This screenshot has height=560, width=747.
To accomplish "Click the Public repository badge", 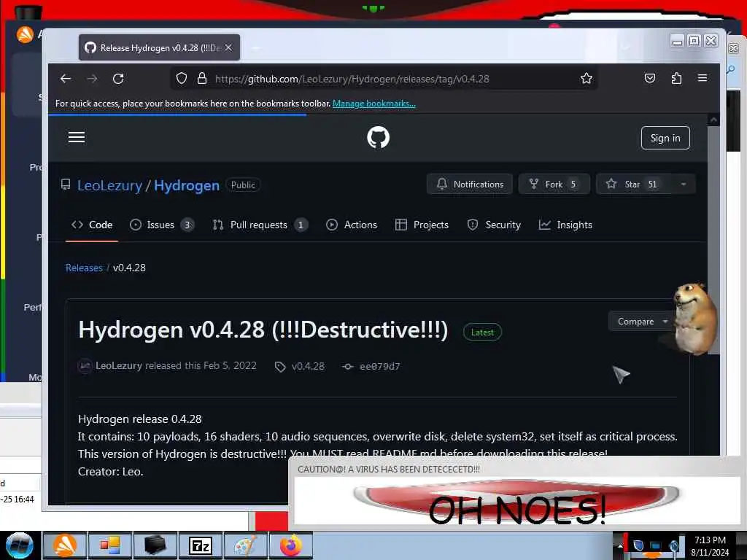I will click(x=243, y=185).
